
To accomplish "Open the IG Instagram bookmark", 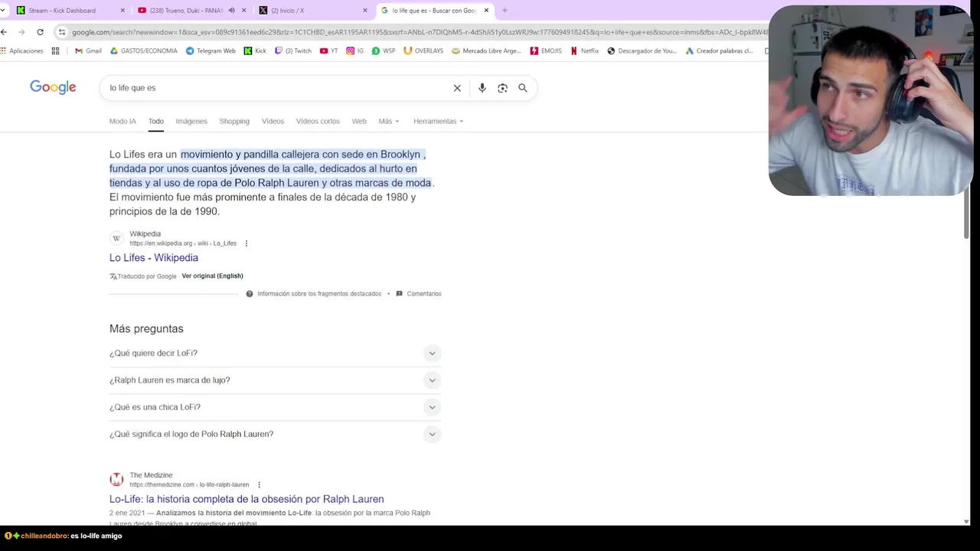I will click(354, 51).
